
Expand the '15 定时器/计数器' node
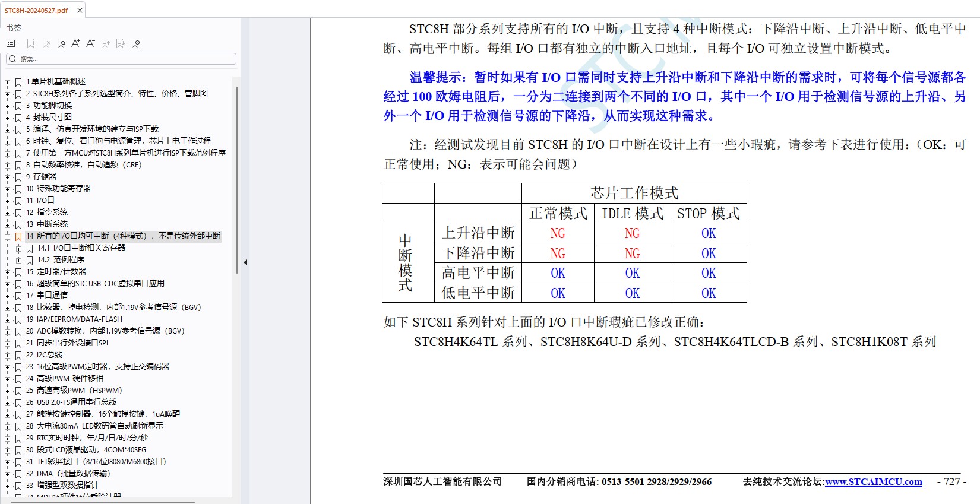click(8, 272)
